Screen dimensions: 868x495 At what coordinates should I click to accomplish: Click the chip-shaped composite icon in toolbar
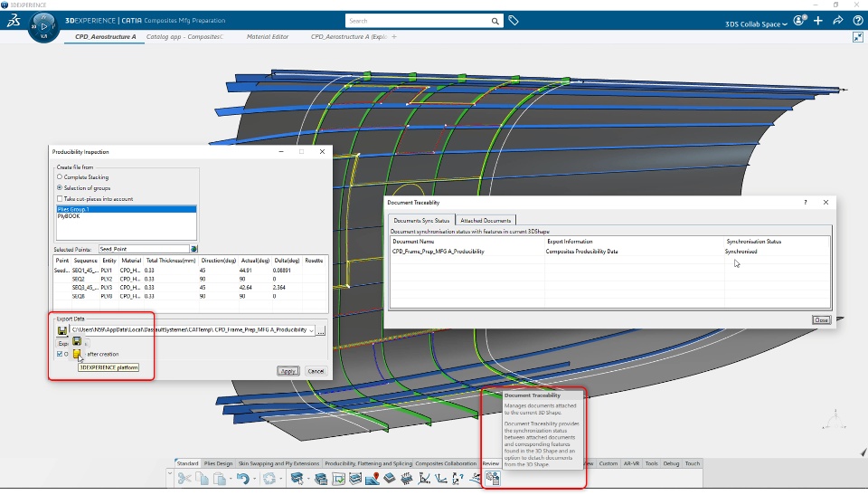407,479
